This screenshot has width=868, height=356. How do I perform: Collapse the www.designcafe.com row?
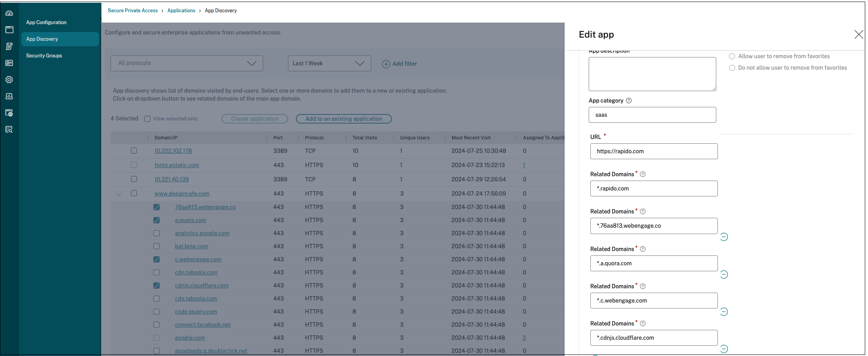(x=118, y=194)
